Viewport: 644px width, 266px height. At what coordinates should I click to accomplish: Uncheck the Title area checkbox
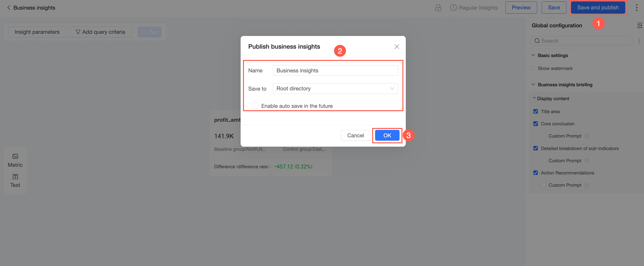click(x=535, y=111)
